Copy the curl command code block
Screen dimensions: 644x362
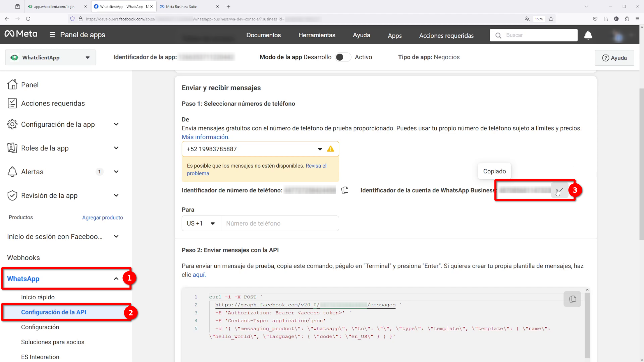click(572, 299)
